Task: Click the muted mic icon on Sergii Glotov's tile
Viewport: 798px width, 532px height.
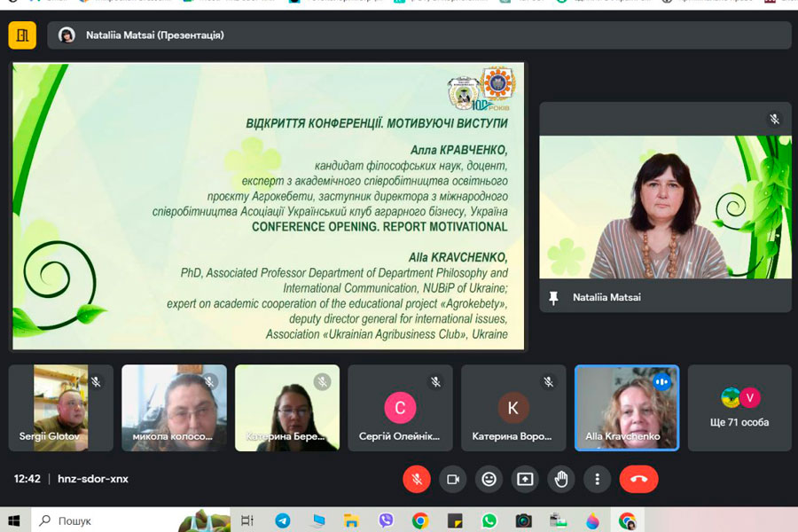Action: click(x=96, y=382)
